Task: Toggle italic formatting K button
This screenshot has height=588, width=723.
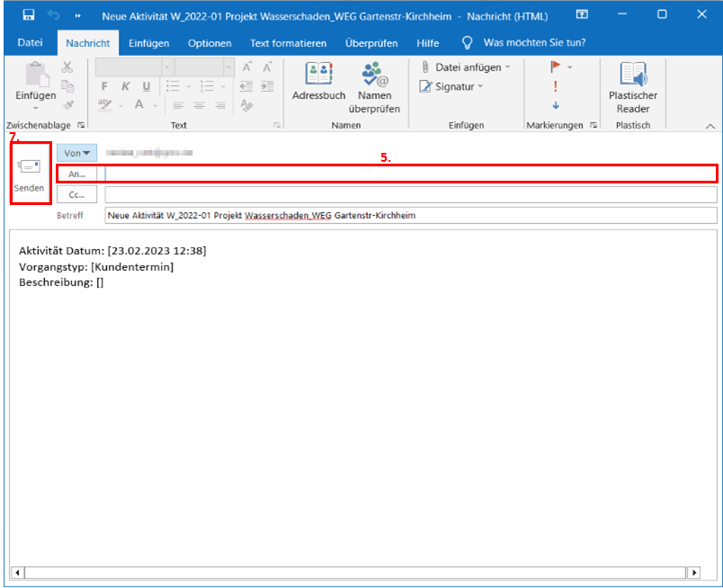Action: (x=125, y=86)
